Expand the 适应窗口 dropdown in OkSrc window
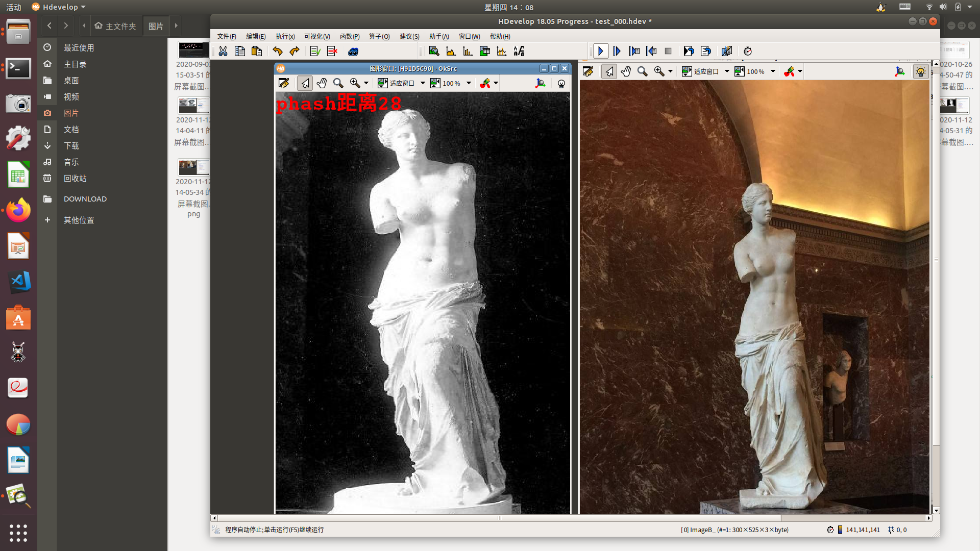Viewport: 980px width, 551px height. [423, 83]
